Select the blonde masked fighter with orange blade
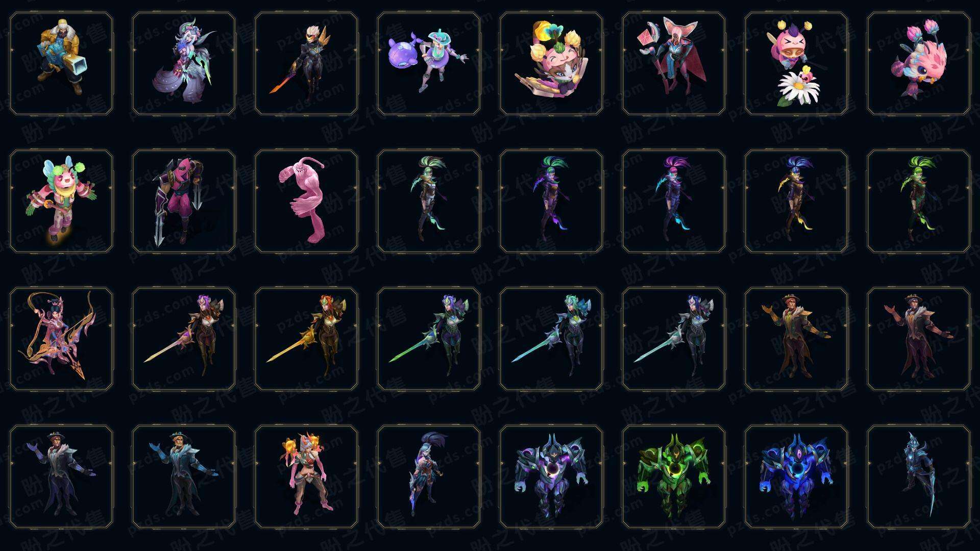Screen dimensions: 980x551 click(x=306, y=64)
